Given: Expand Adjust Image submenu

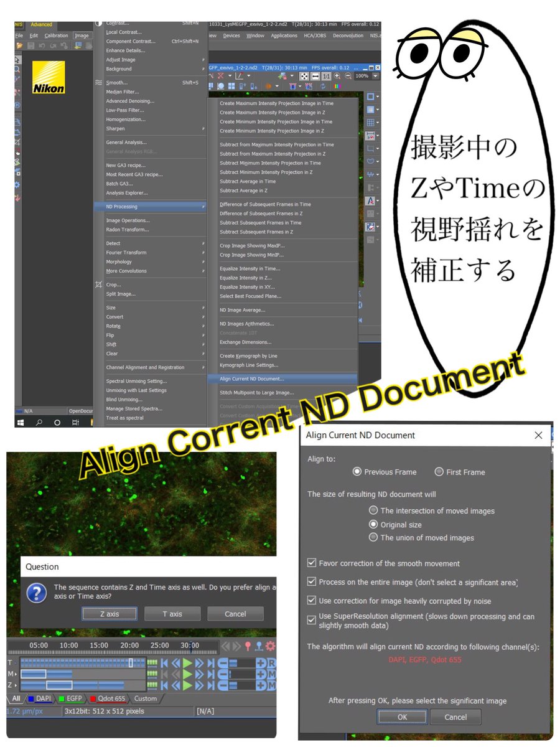Looking at the screenshot, I should (x=149, y=60).
